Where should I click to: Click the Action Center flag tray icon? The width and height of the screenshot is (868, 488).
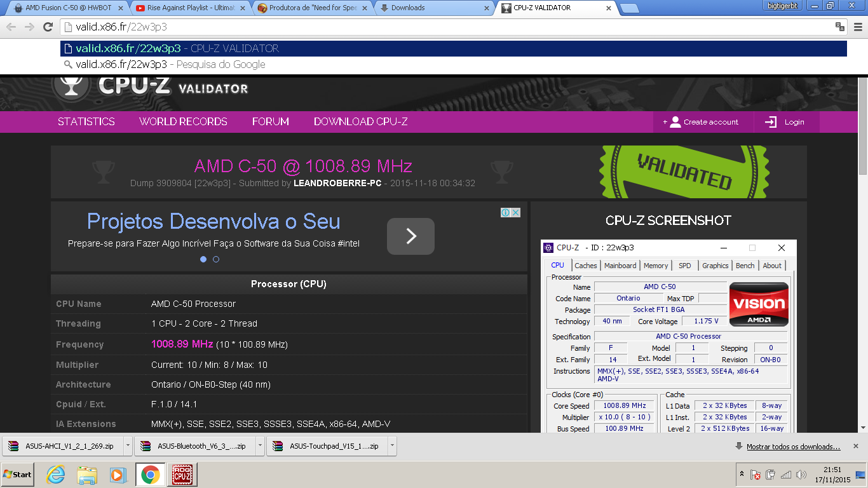click(756, 475)
